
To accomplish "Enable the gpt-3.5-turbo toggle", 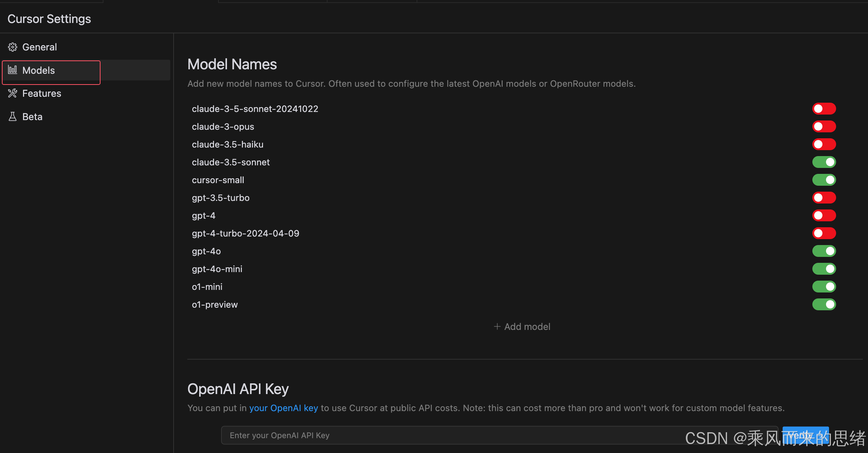I will (824, 198).
